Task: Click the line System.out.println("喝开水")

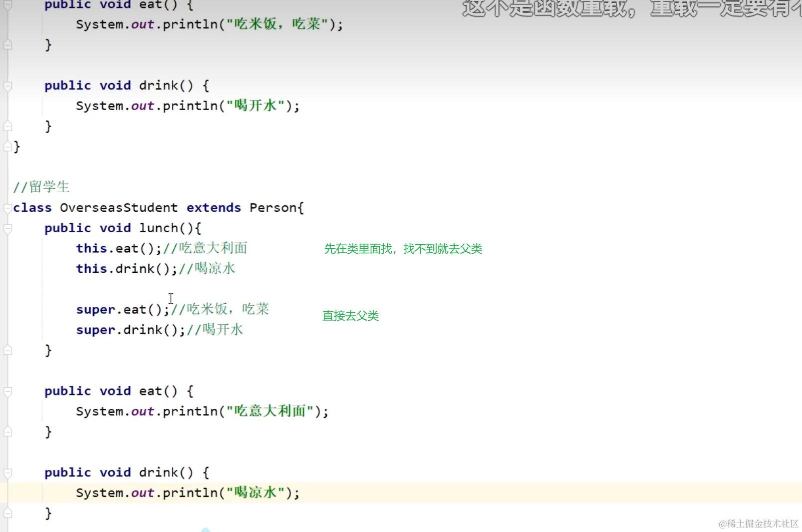Action: [188, 106]
